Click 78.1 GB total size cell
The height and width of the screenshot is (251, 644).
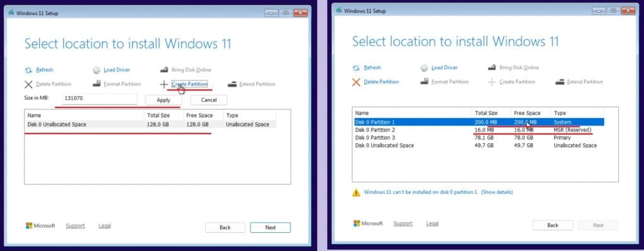point(484,138)
